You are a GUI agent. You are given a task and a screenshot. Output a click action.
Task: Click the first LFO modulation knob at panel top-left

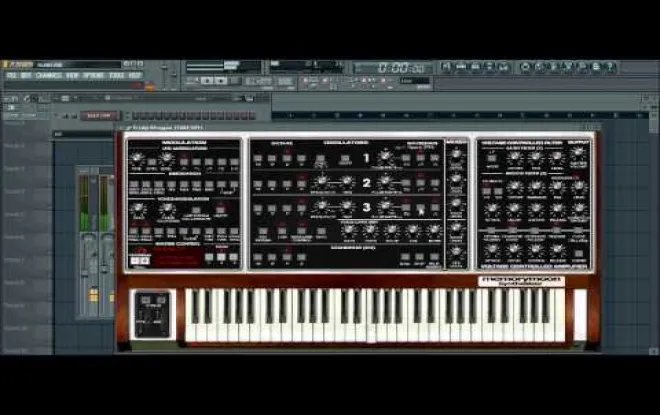click(x=137, y=159)
